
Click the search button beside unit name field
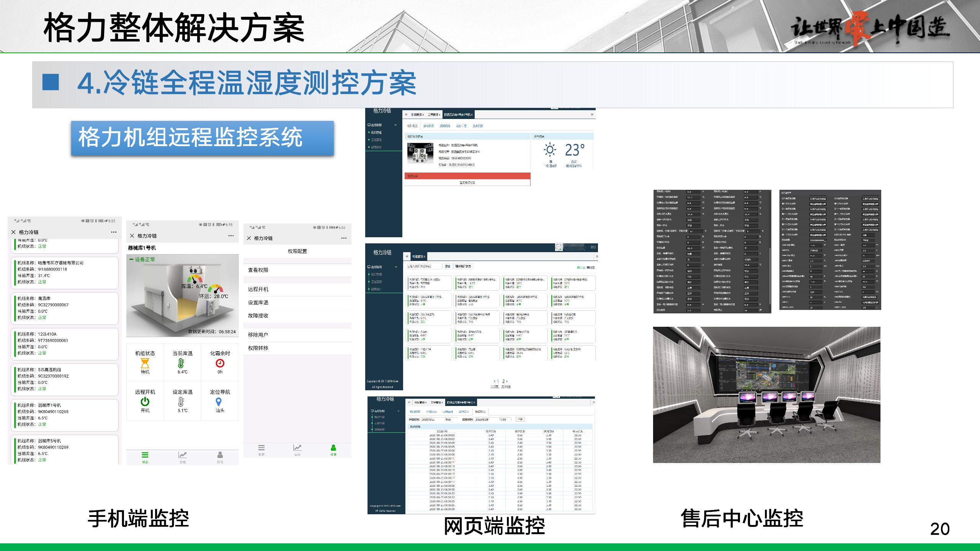tap(448, 266)
